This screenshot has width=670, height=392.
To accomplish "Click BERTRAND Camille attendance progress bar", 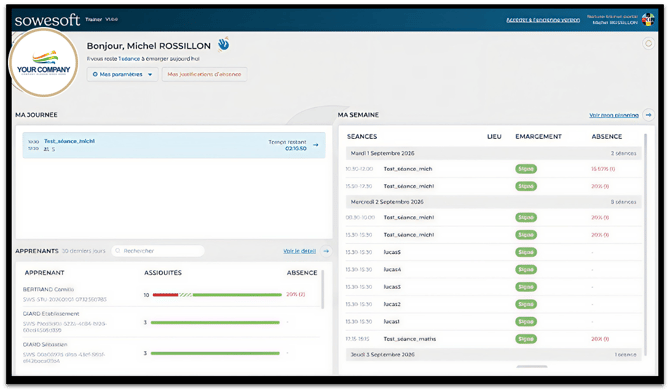I will [x=217, y=295].
